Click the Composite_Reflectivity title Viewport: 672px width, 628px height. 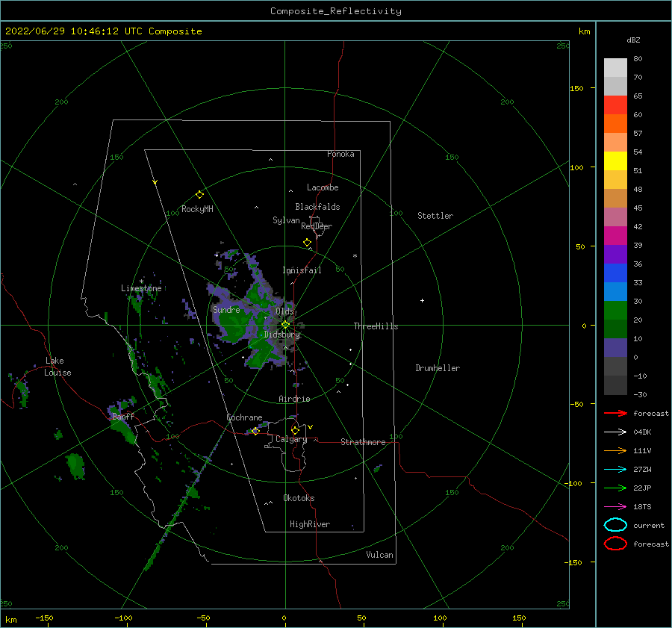(336, 11)
